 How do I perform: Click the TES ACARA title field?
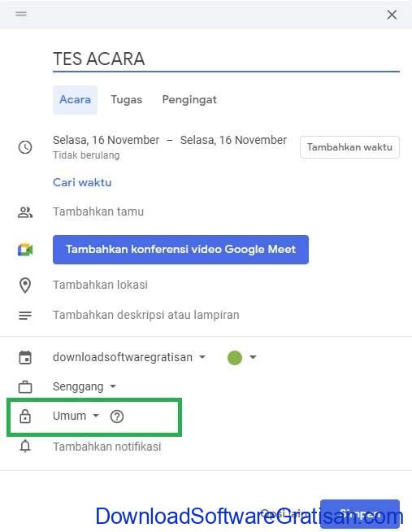click(x=226, y=59)
